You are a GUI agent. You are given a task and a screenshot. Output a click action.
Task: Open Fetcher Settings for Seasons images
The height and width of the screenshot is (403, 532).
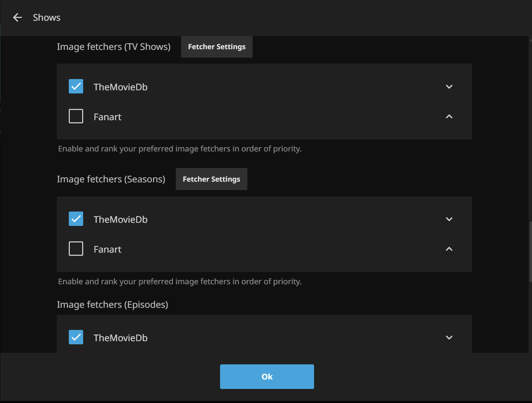click(x=211, y=179)
